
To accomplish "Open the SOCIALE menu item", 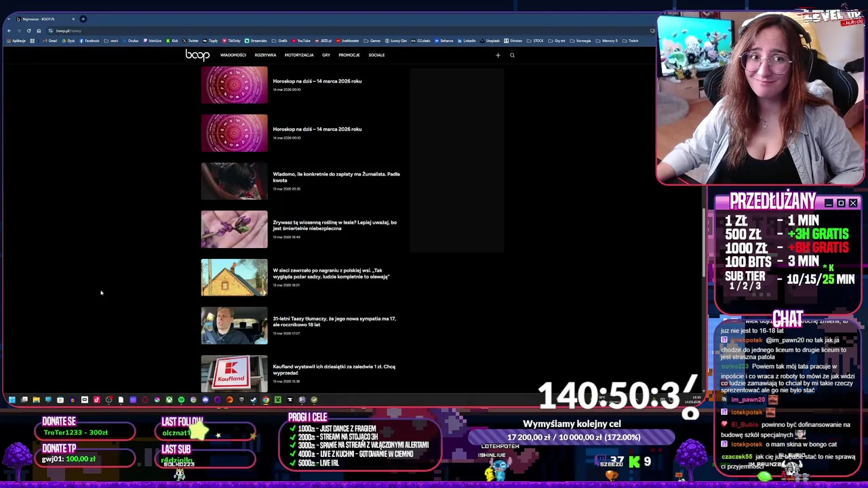I will point(376,55).
